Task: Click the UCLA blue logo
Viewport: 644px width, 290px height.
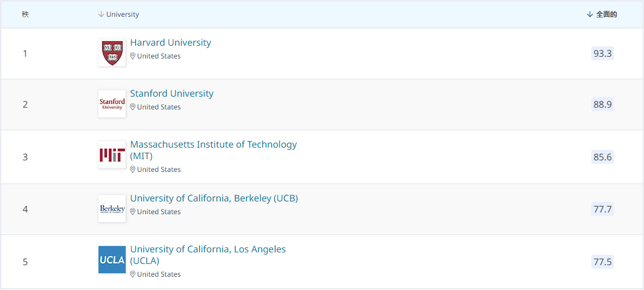Action: [112, 259]
